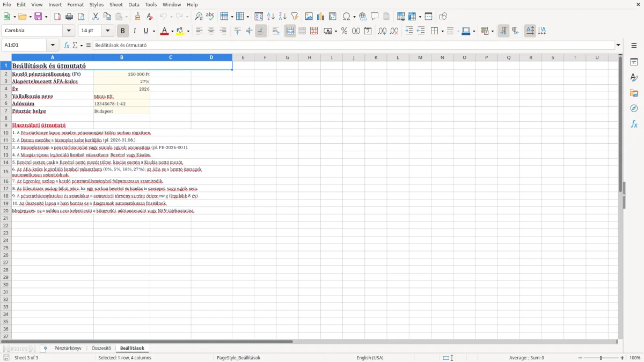Toggle Align Left button
Image resolution: width=644 pixels, height=362 pixels.
coord(199,31)
